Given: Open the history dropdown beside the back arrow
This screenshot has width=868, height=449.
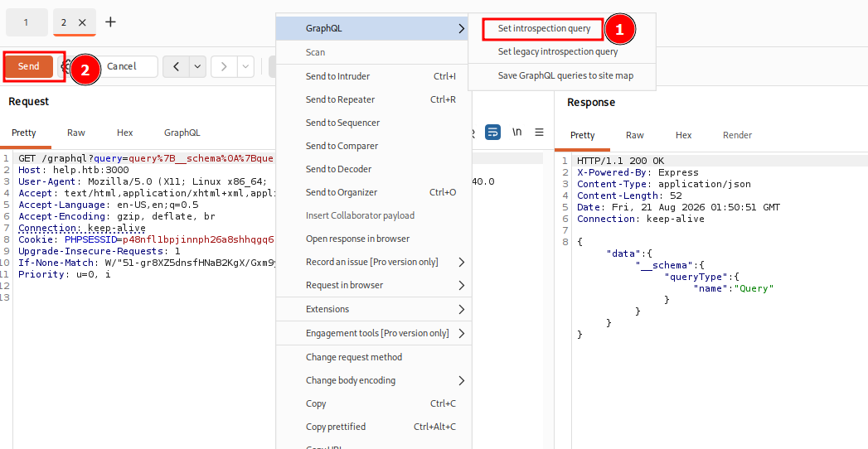Looking at the screenshot, I should tap(197, 66).
